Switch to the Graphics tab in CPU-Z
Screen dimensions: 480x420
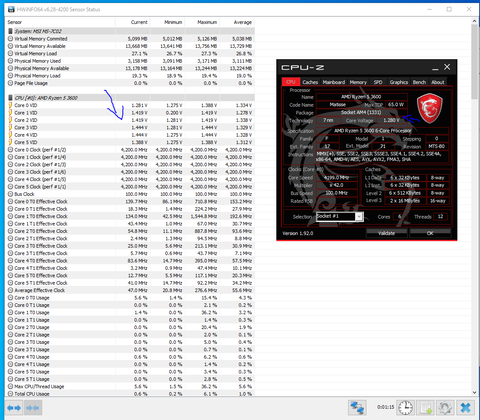click(x=399, y=82)
